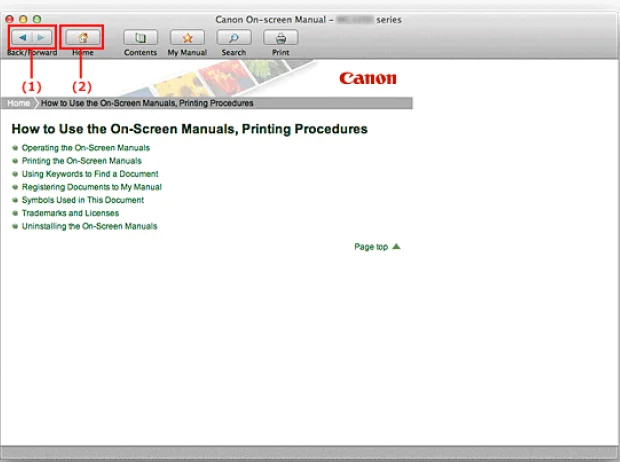Click the Canon logo
This screenshot has height=462, width=620.
click(368, 78)
